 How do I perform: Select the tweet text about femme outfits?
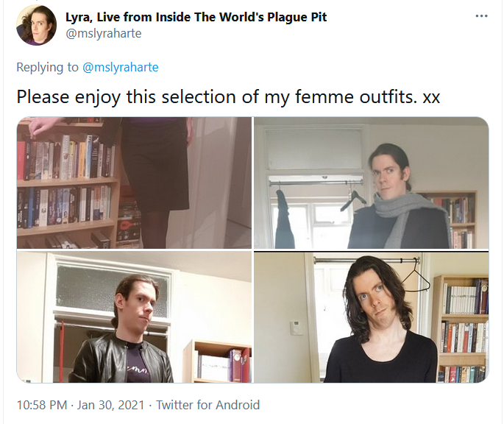coord(228,97)
